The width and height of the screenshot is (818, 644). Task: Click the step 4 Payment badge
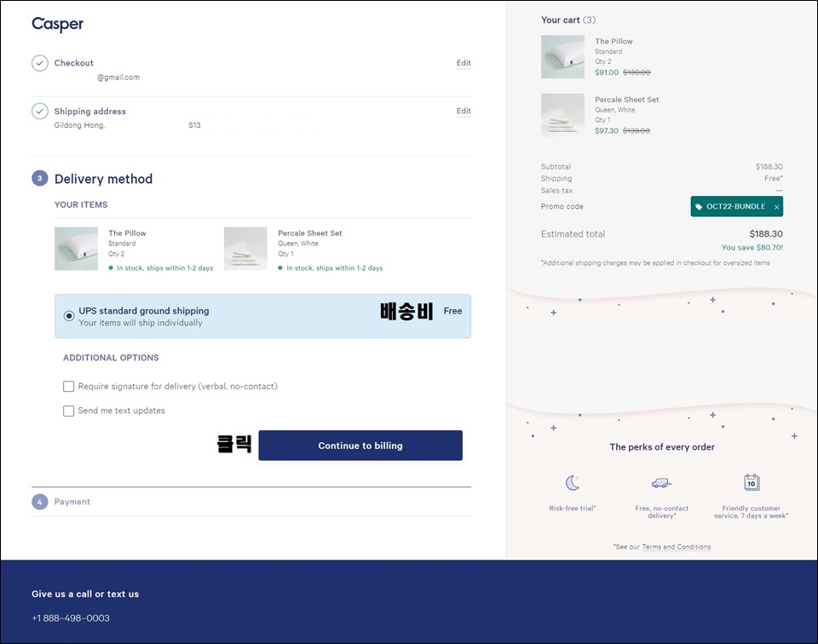(40, 502)
